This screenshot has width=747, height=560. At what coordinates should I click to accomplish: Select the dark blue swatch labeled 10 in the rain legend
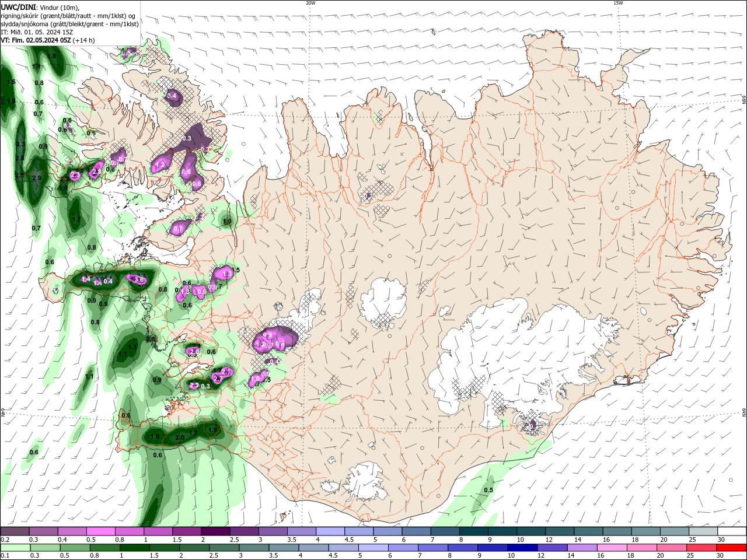pyautogui.click(x=521, y=548)
